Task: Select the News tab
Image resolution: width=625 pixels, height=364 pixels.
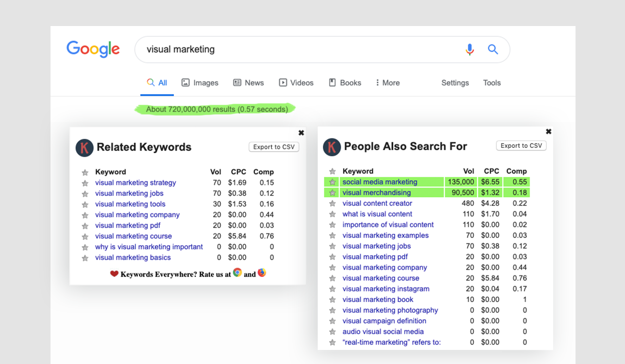Action: [x=248, y=82]
